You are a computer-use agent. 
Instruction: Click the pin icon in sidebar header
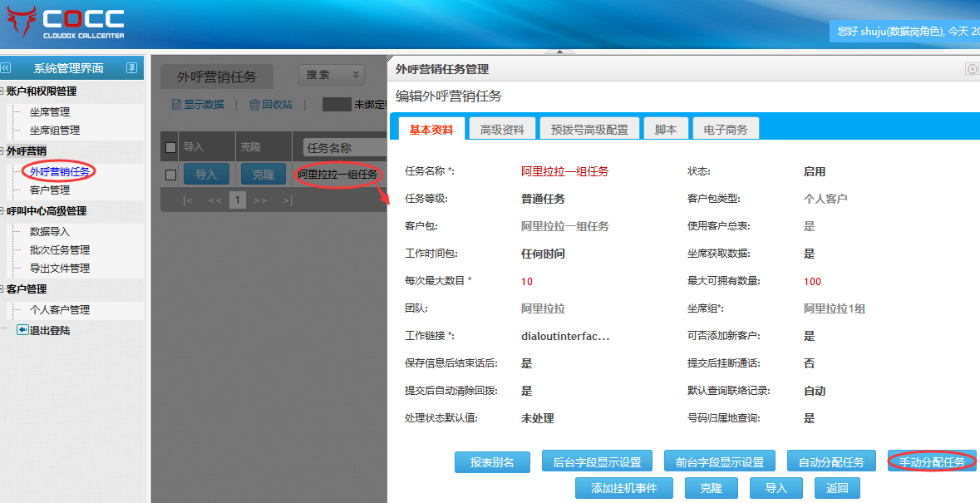(x=131, y=68)
